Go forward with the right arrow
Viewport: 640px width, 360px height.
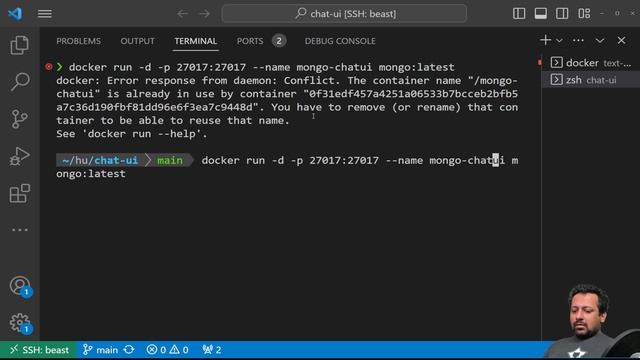click(x=204, y=14)
